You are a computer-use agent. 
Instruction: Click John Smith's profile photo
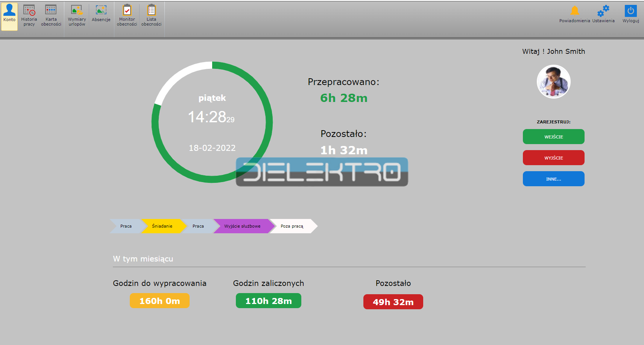[553, 82]
